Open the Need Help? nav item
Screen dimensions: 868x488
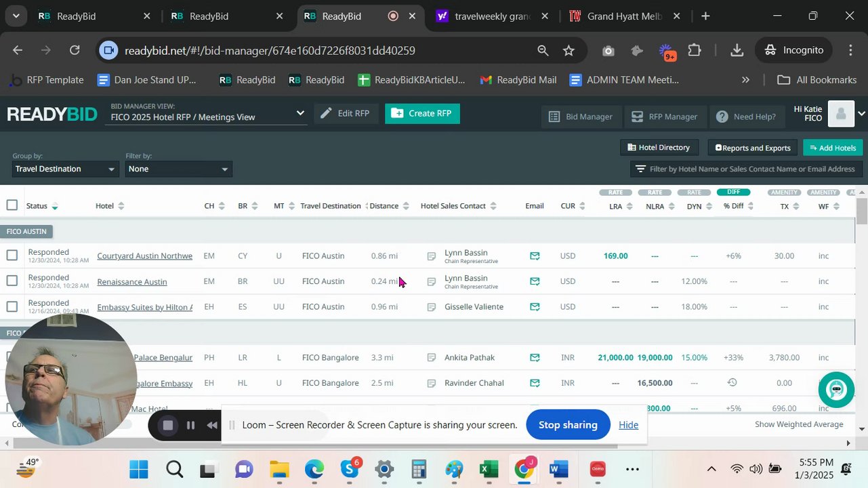click(746, 117)
